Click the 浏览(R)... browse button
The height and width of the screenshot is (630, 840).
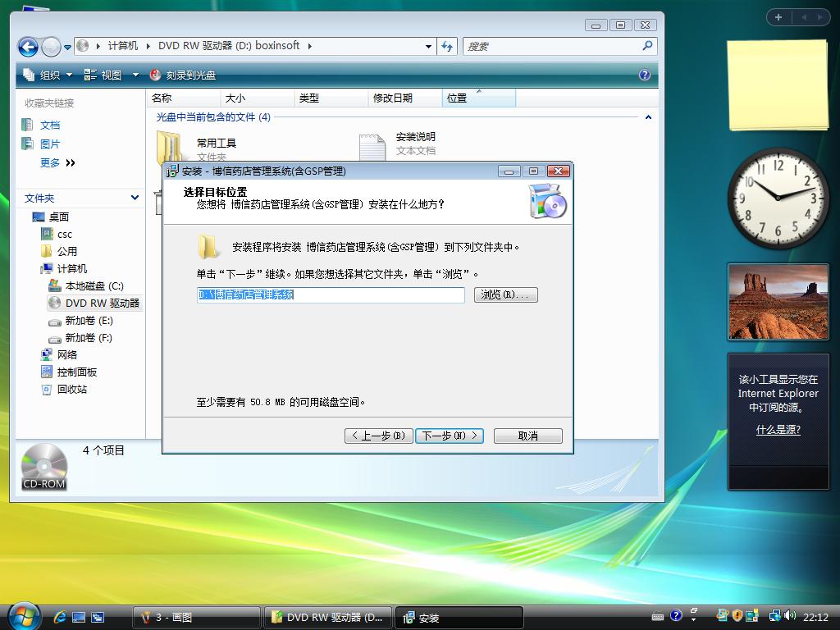(505, 294)
